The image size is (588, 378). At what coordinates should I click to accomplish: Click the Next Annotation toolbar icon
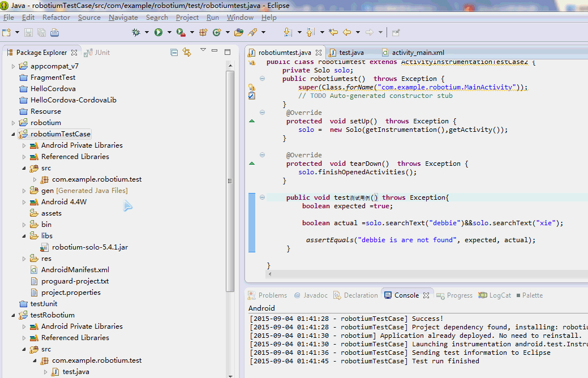tap(287, 33)
